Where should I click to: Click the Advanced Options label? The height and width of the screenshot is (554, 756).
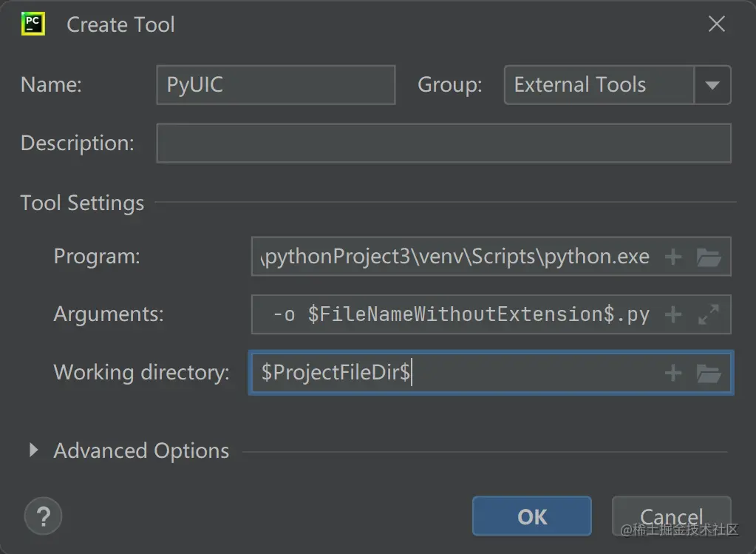tap(141, 450)
